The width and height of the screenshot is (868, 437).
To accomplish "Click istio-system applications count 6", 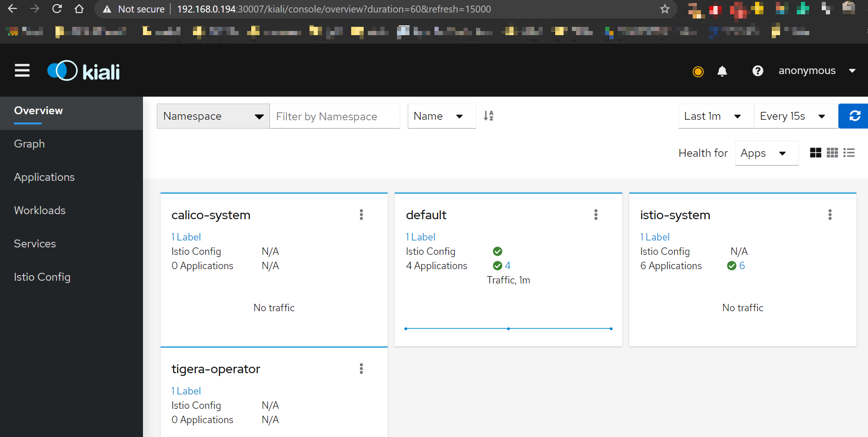I will [x=742, y=265].
